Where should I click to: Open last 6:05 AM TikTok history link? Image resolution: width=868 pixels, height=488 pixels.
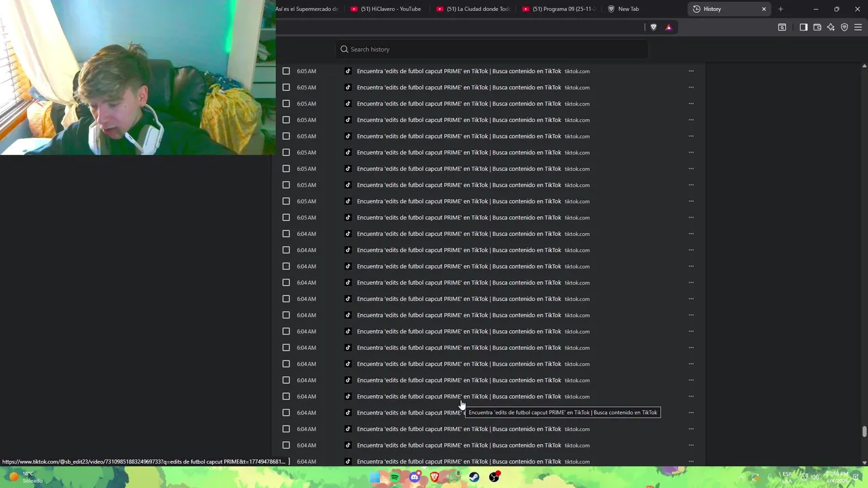(459, 218)
